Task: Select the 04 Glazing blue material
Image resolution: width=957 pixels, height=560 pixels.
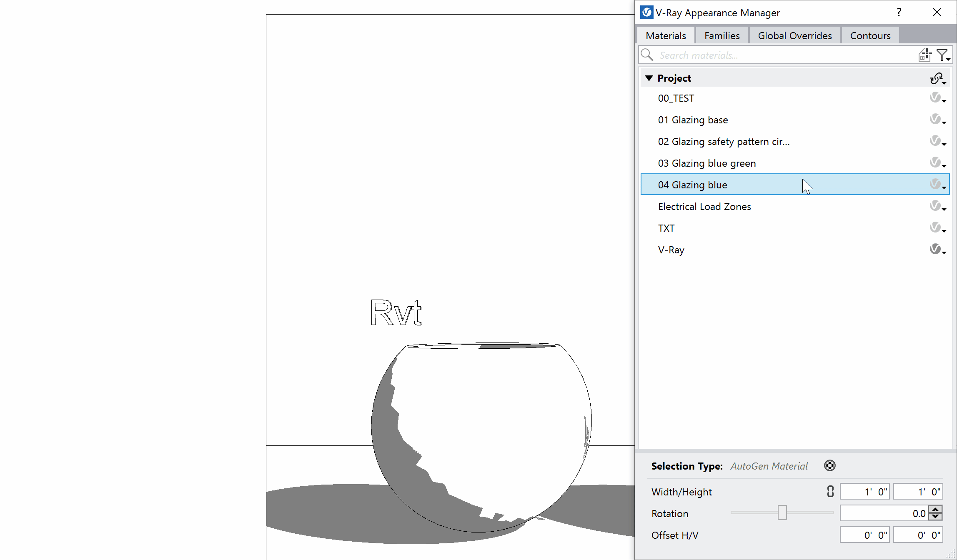Action: tap(795, 185)
